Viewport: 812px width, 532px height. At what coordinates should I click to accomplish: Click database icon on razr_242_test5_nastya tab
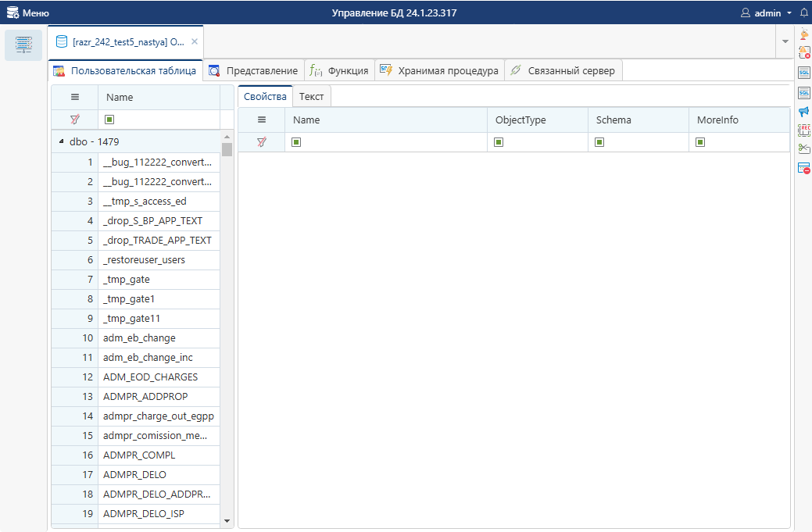tap(62, 42)
